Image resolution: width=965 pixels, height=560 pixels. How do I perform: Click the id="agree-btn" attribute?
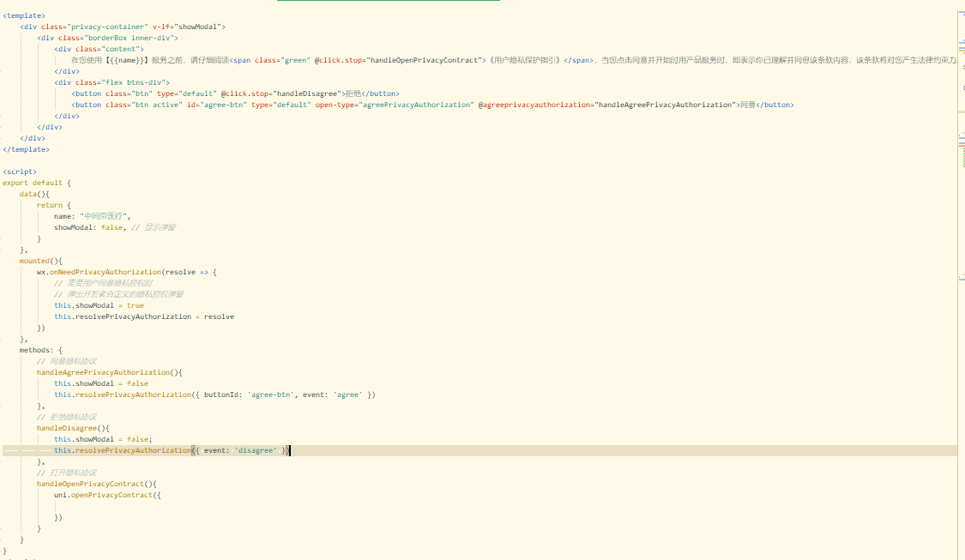[x=217, y=105]
